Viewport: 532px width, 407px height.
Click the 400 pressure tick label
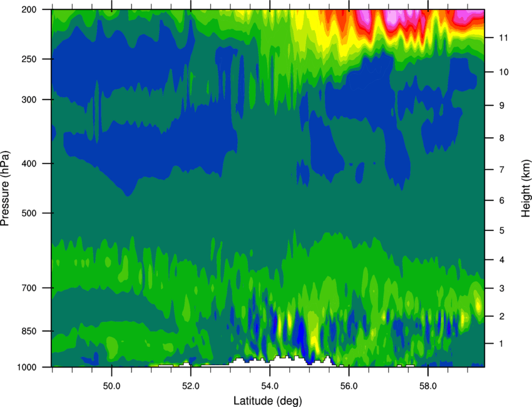(x=29, y=163)
